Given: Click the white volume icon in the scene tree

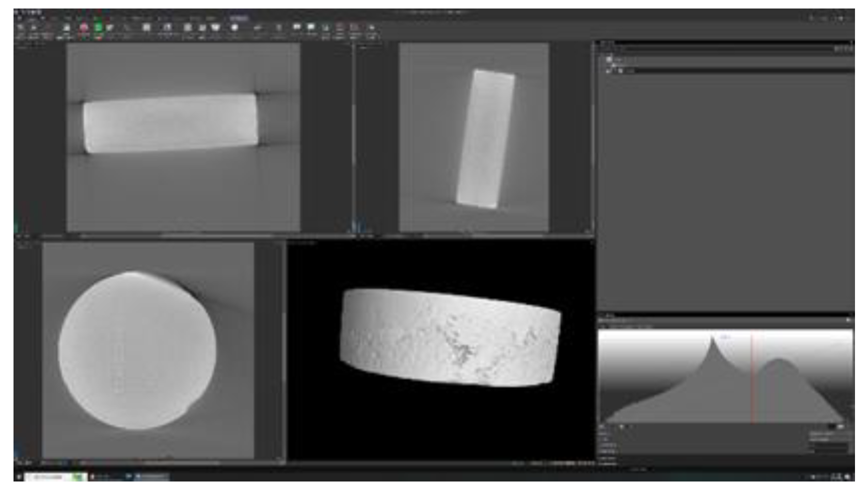Looking at the screenshot, I should 609,59.
